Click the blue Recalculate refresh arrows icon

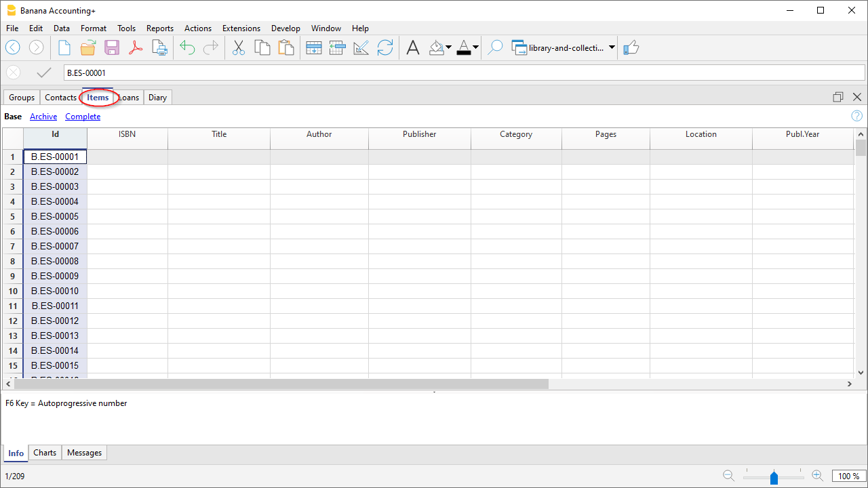(385, 47)
